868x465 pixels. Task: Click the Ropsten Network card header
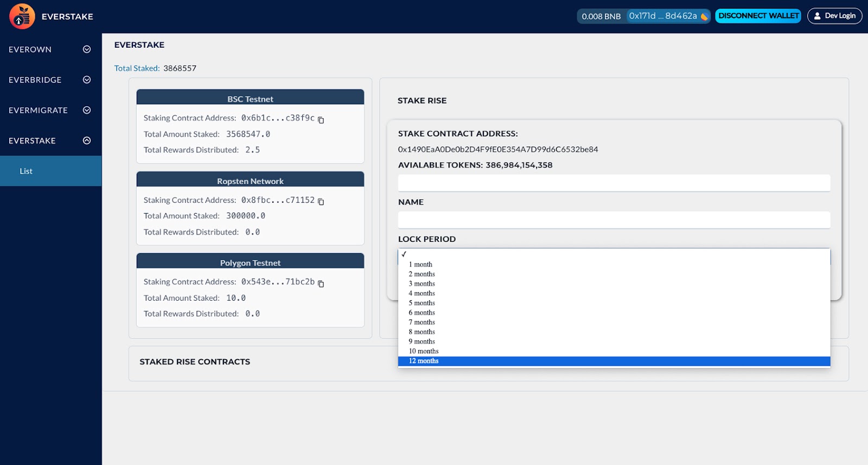pyautogui.click(x=250, y=180)
